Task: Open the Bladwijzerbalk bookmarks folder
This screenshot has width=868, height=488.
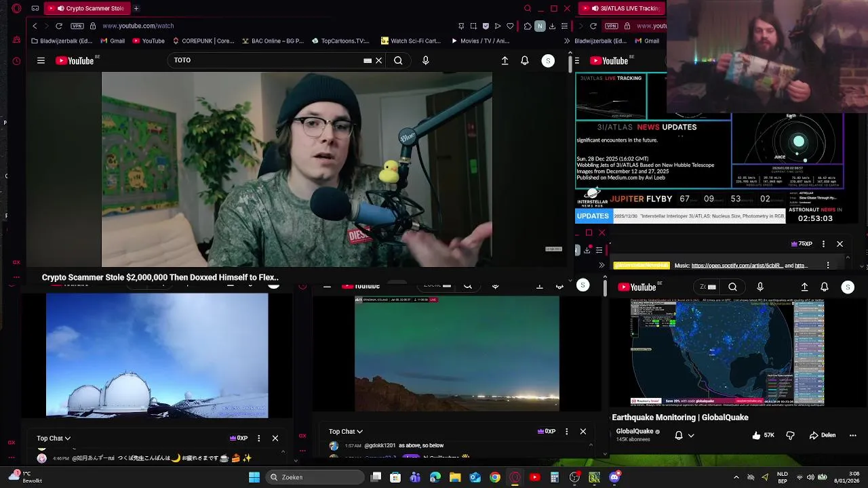Action: point(62,41)
